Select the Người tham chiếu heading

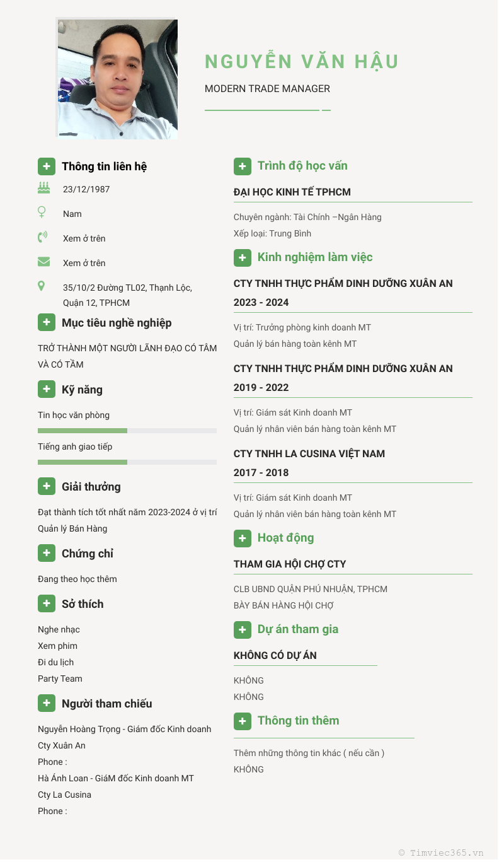(x=106, y=704)
